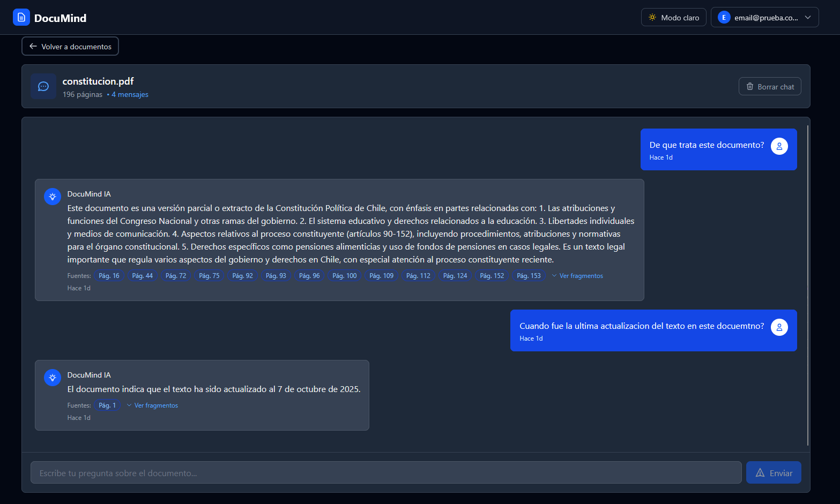Open the email@prueba.co account dropdown
840x504 pixels.
(764, 18)
